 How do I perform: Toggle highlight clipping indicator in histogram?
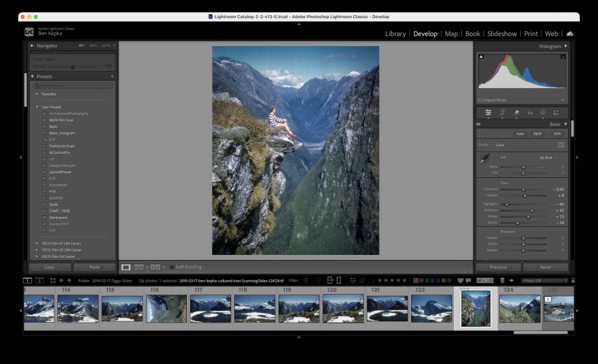coord(563,57)
